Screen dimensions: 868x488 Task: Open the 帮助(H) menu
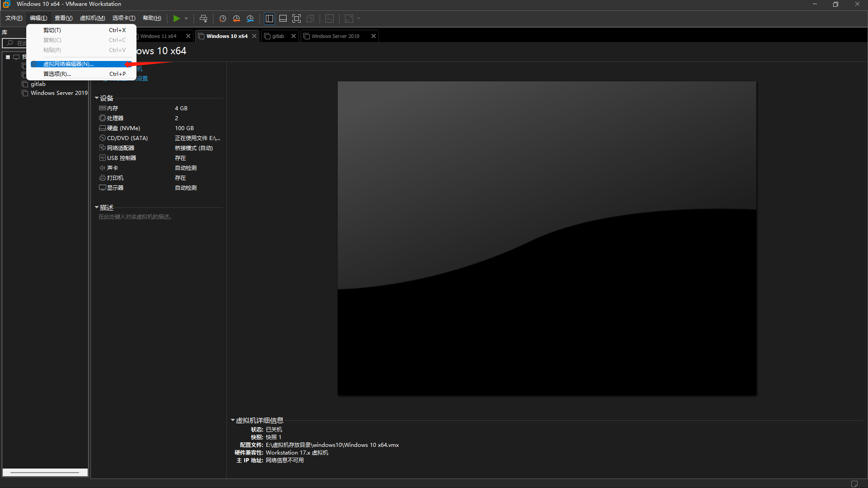(152, 18)
